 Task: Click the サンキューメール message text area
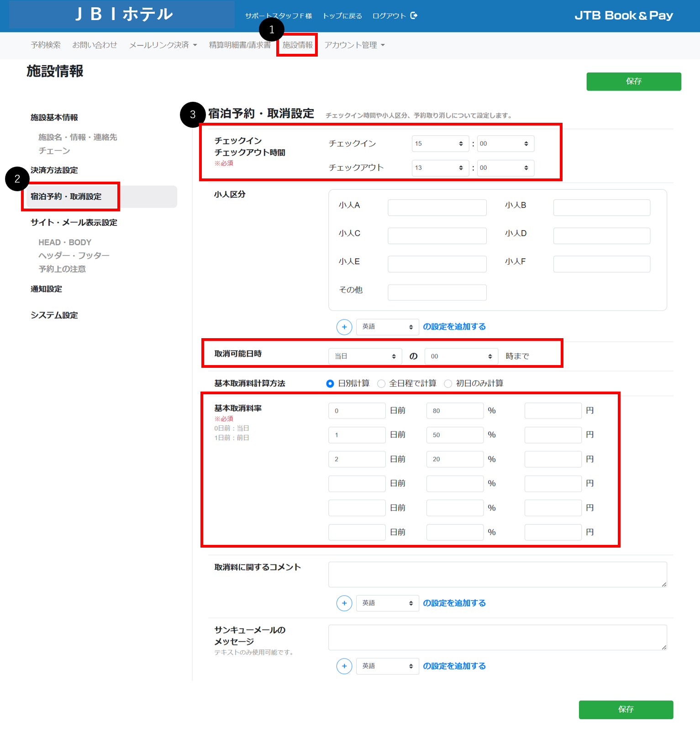[x=498, y=638]
